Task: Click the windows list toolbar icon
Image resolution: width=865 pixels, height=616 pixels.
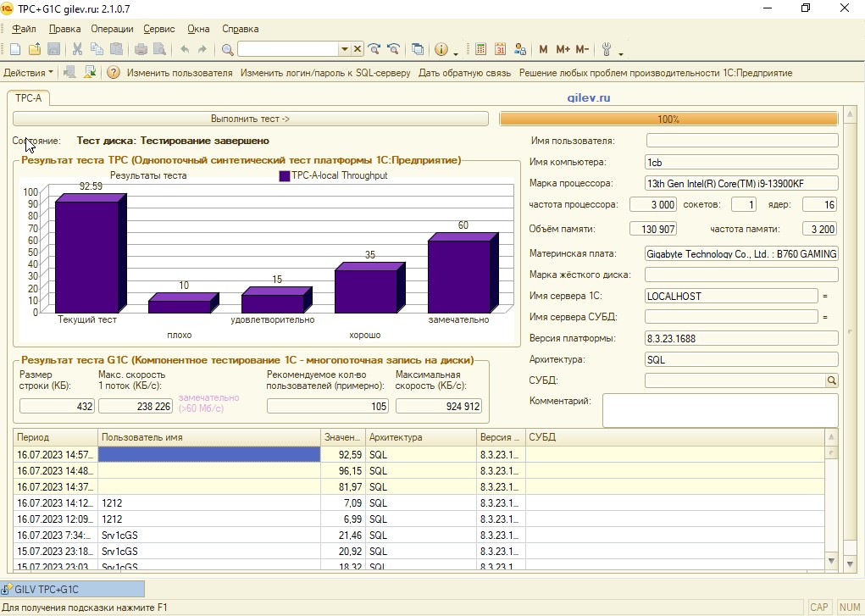Action: (418, 49)
